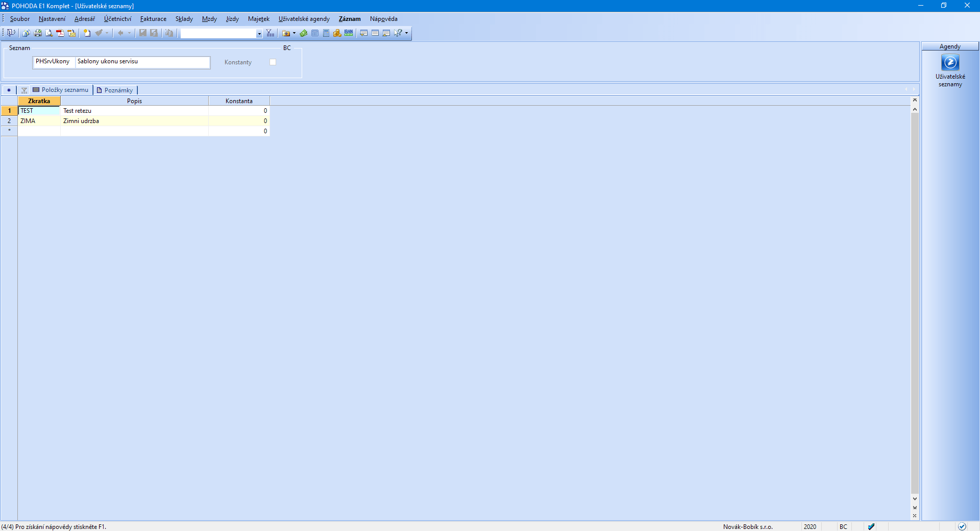This screenshot has height=531, width=980.
Task: Click the printer icon in toolbar
Action: [x=38, y=33]
